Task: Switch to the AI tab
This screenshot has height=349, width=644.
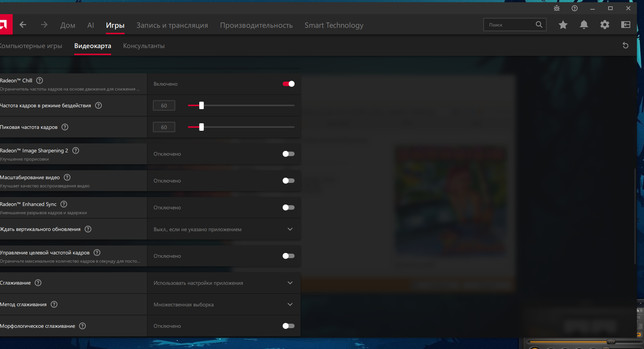Action: [91, 25]
